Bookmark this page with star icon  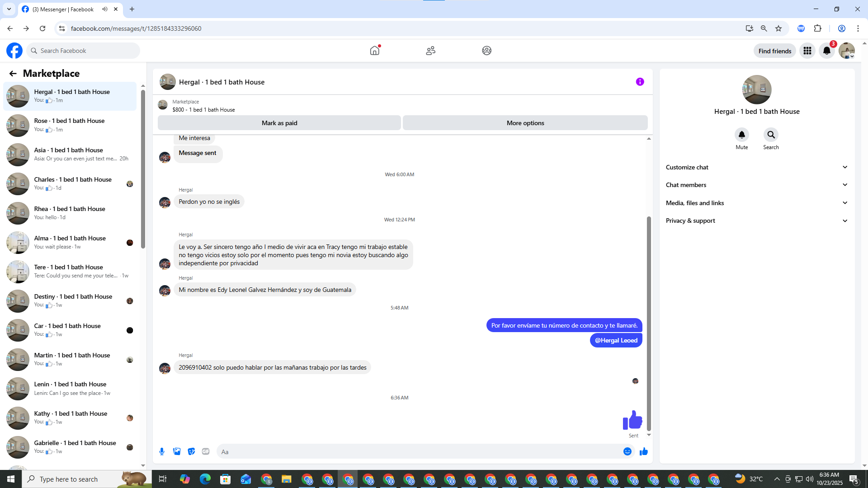[x=778, y=28]
